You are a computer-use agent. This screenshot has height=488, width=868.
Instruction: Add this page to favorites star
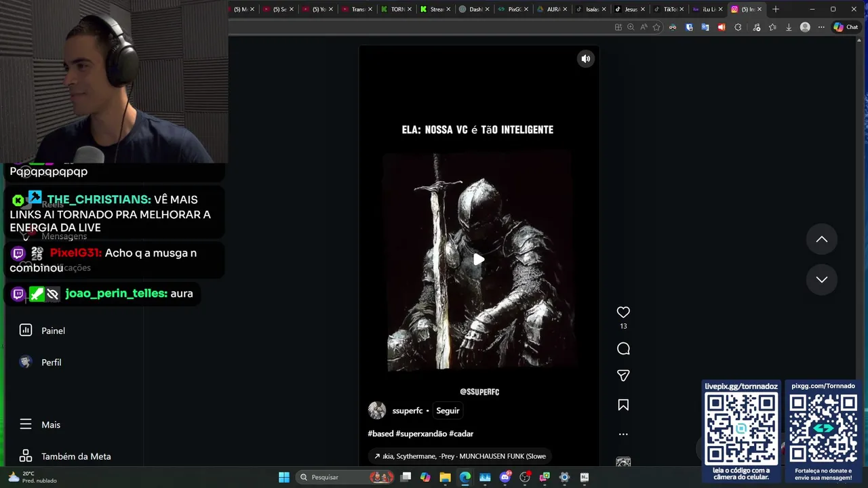tap(656, 27)
